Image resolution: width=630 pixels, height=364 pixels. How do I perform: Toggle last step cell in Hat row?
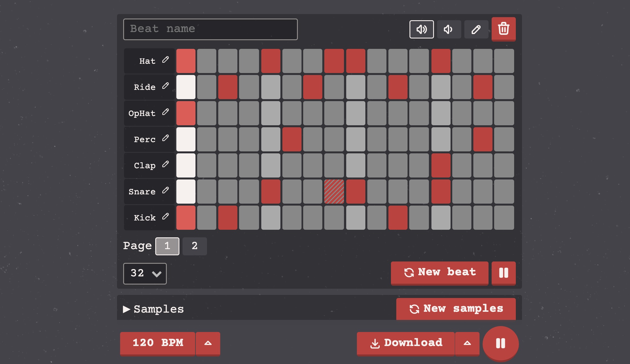(x=504, y=61)
